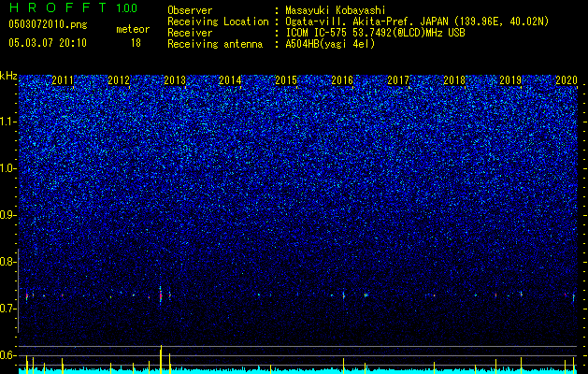Click the timestamp 05.03.07 20:10

point(48,43)
